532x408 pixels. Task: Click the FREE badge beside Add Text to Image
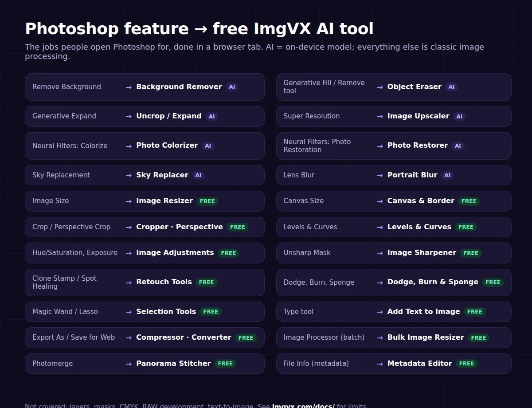pyautogui.click(x=475, y=312)
